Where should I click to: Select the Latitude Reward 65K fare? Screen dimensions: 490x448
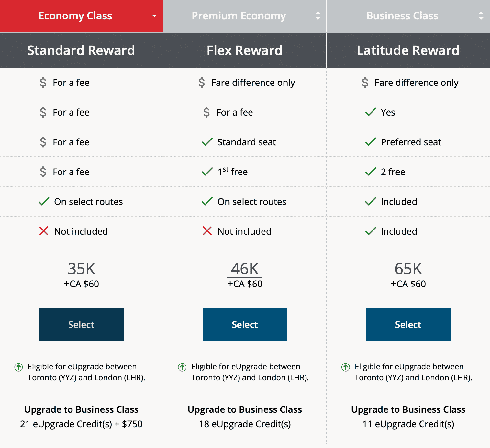click(408, 324)
